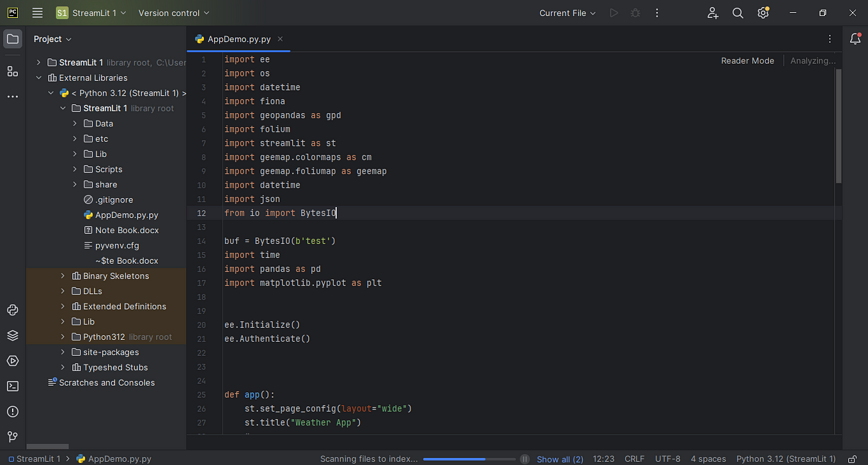Enable Reader Mode in editor
This screenshot has width=868, height=465.
(747, 61)
